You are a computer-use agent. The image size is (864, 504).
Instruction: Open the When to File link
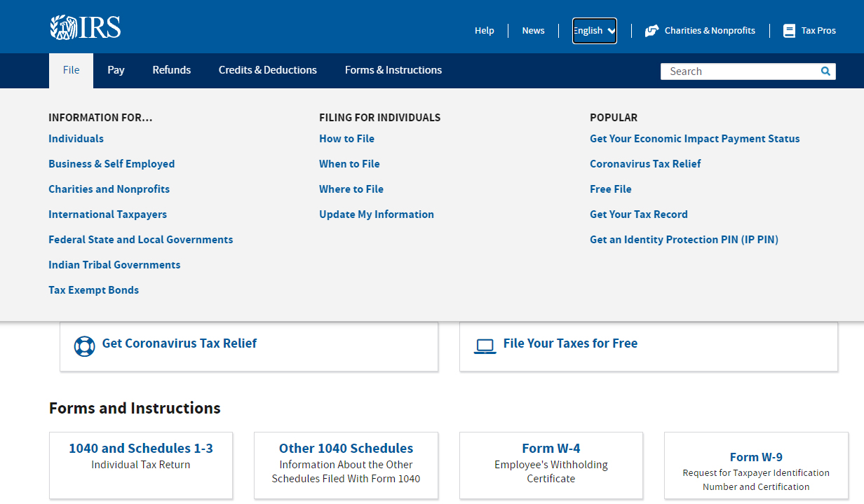coord(349,164)
